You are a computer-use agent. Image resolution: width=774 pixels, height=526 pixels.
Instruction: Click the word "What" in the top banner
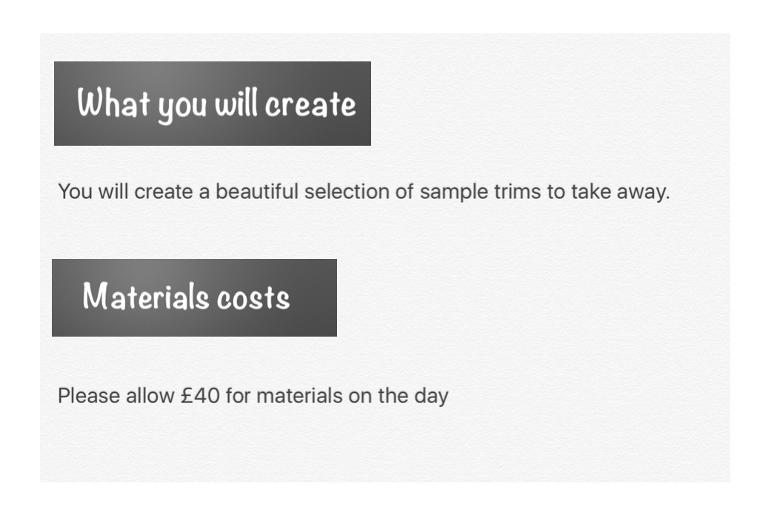point(114,103)
